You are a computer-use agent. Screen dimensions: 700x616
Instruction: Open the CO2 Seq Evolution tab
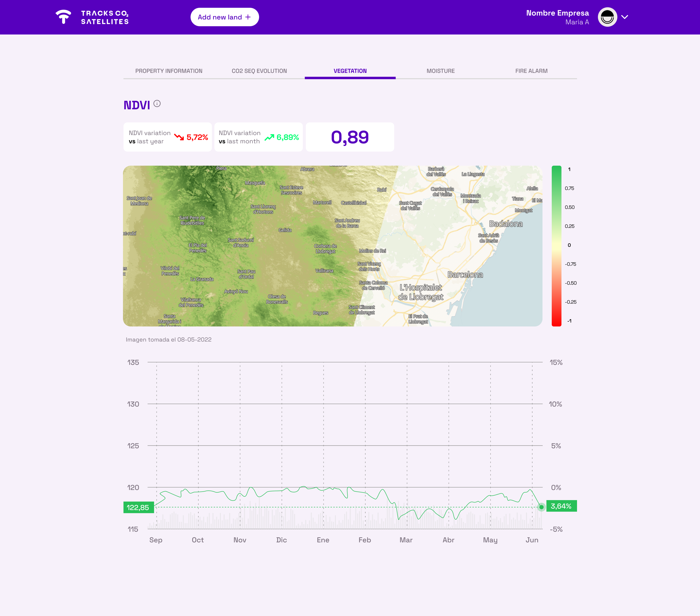(x=259, y=71)
